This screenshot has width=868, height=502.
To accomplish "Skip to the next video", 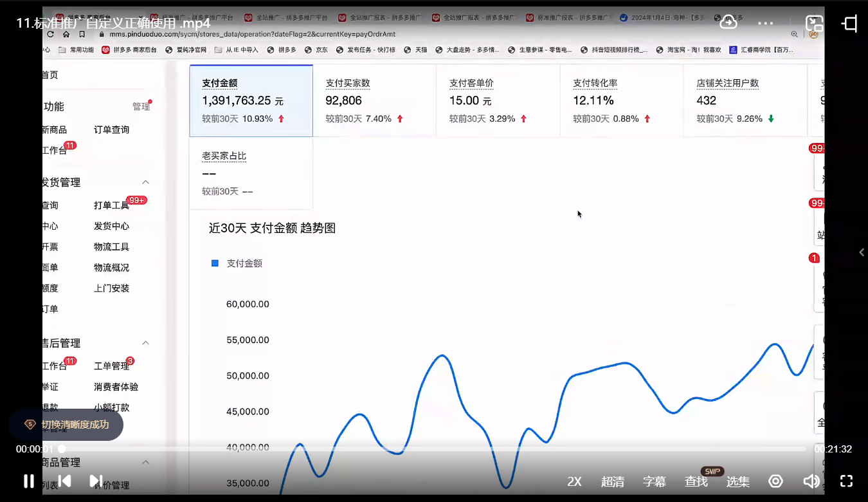I will (95, 481).
